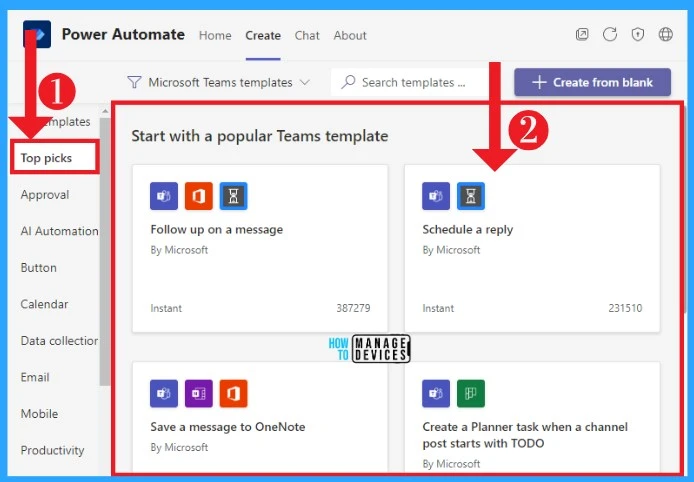
Task: Click By Microsoft under Follow up on a message
Action: (x=179, y=250)
